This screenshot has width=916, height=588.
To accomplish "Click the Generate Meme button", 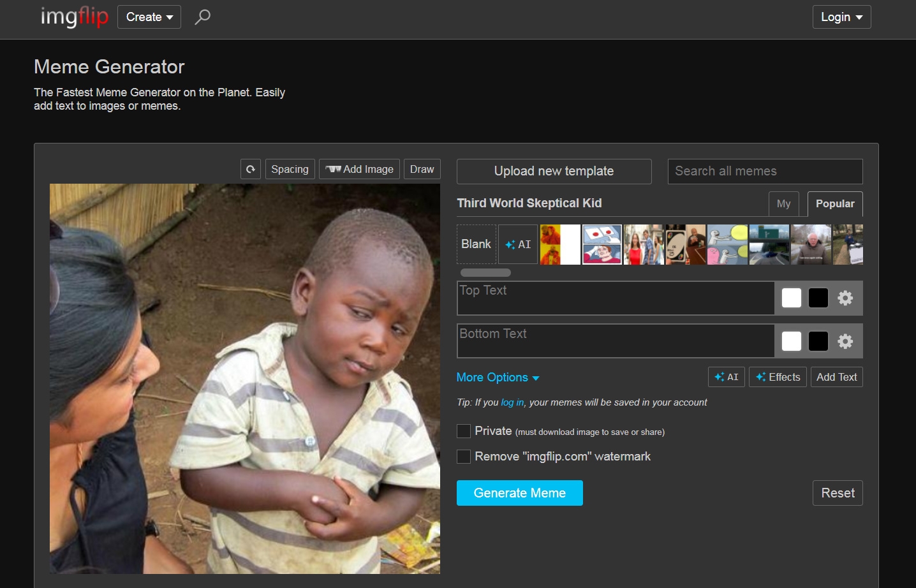I will [520, 493].
